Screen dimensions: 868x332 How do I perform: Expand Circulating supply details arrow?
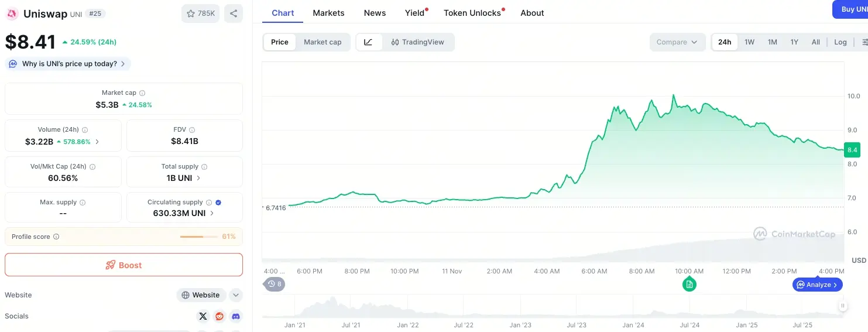[x=212, y=214]
